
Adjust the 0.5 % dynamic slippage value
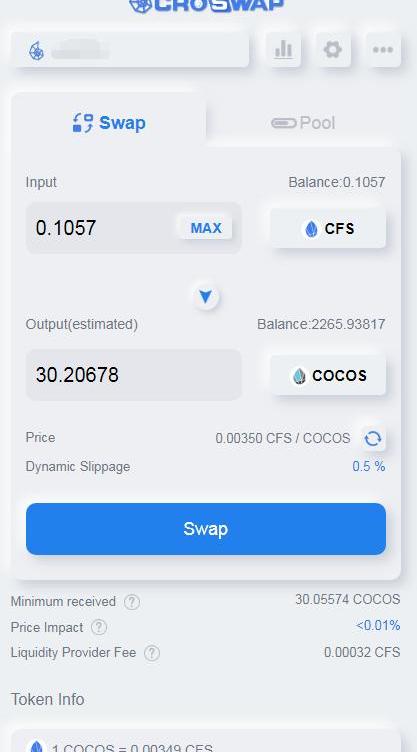(x=369, y=466)
